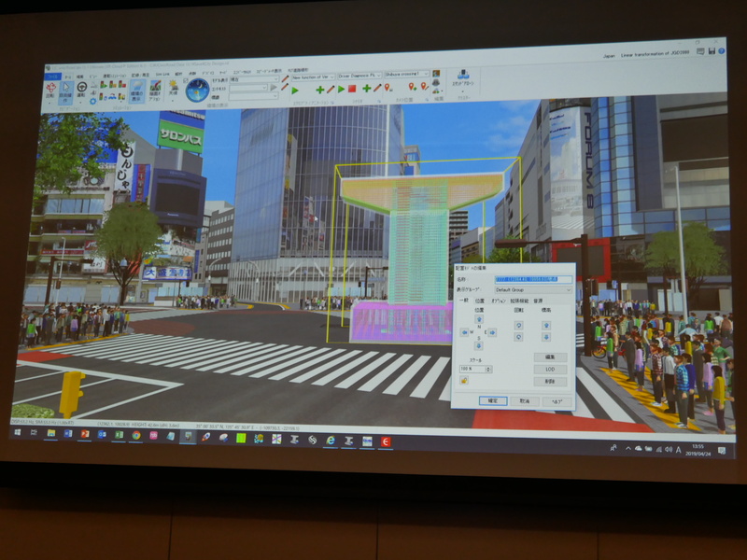747x560 pixels.
Task: Click the round day-night clock dial
Action: coord(197,90)
